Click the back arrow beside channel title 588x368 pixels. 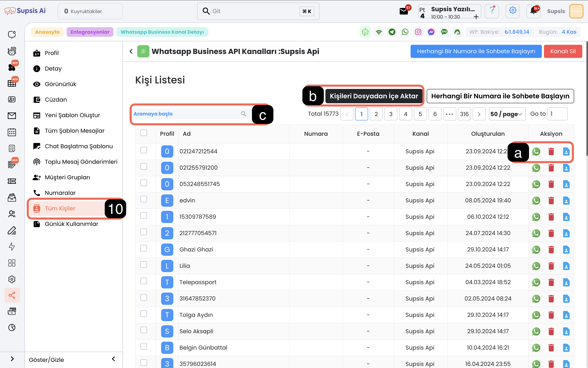(131, 51)
